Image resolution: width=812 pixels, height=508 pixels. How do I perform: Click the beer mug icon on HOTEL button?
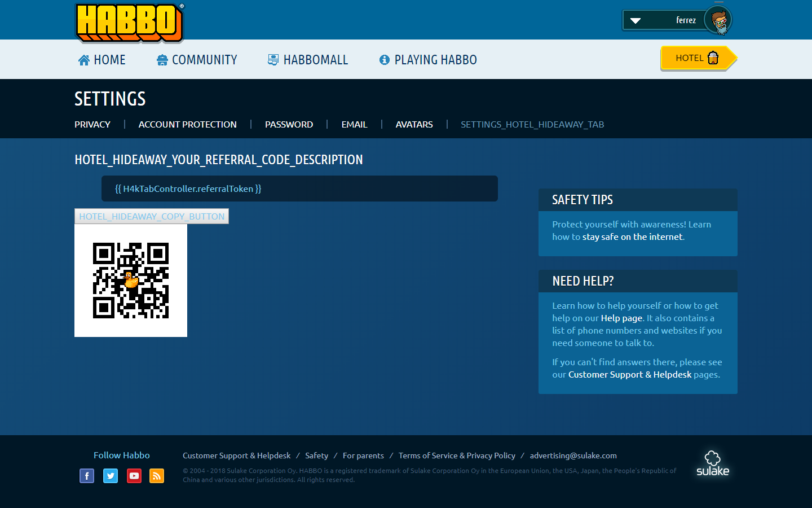[712, 57]
